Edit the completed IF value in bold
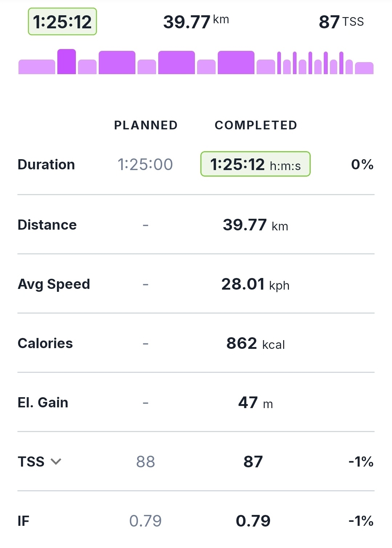Viewport: 392px width, 548px height. [253, 521]
